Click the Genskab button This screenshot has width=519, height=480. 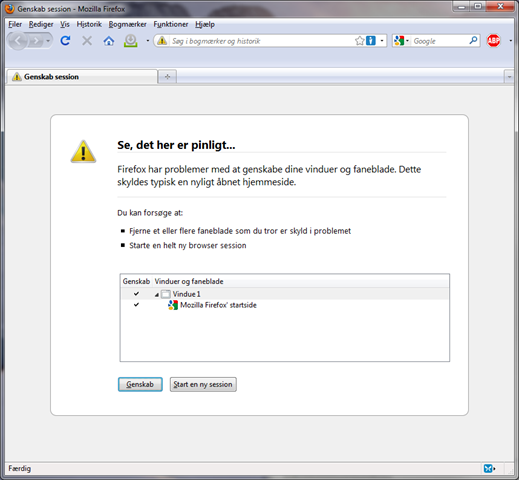point(140,384)
